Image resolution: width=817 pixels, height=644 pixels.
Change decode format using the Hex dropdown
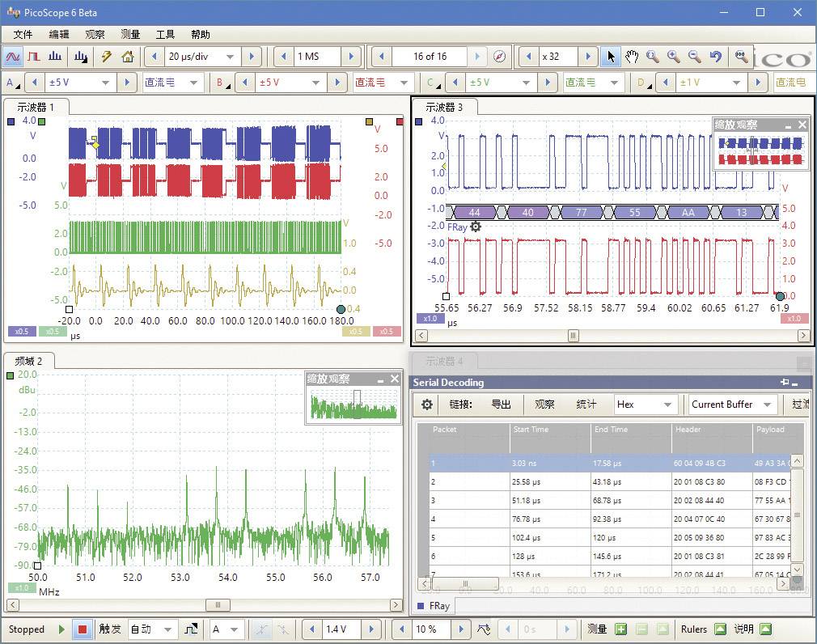[645, 404]
